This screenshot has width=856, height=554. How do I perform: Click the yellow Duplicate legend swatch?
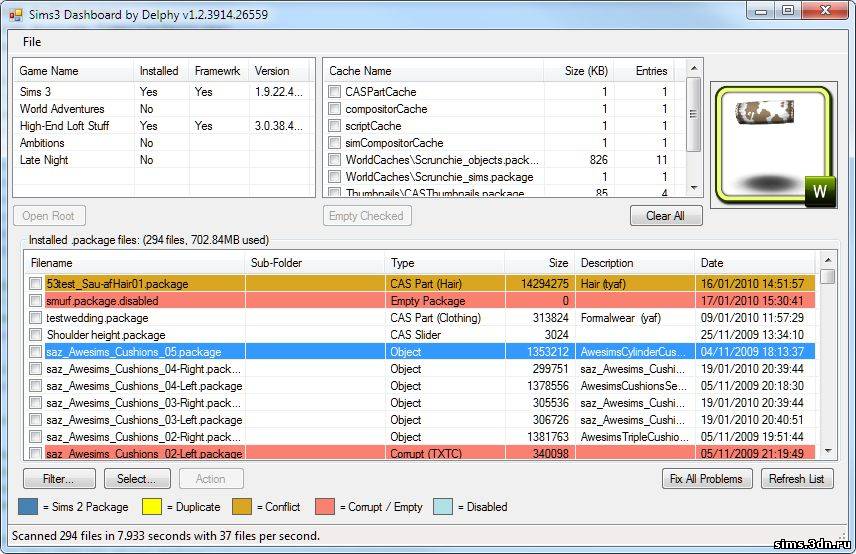(152, 507)
